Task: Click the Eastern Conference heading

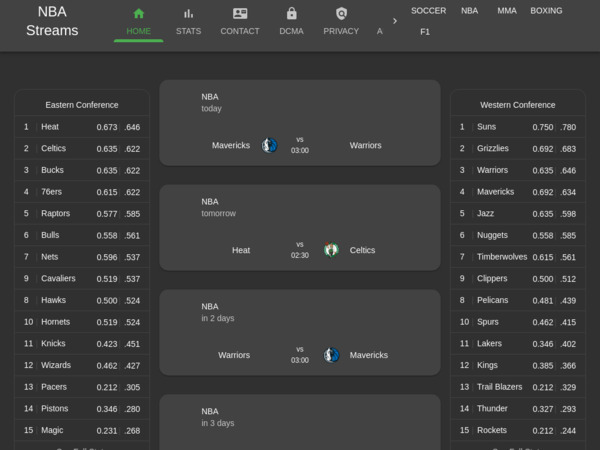Action: pos(82,105)
